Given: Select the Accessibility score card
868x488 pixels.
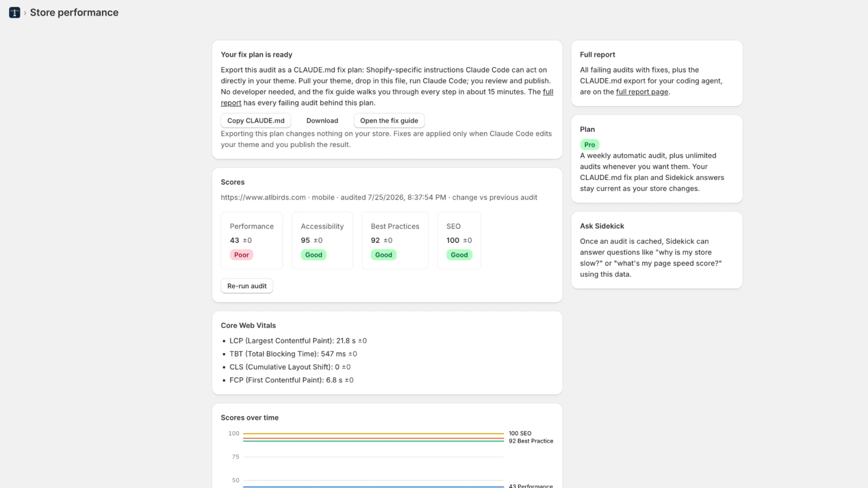Looking at the screenshot, I should tap(322, 240).
